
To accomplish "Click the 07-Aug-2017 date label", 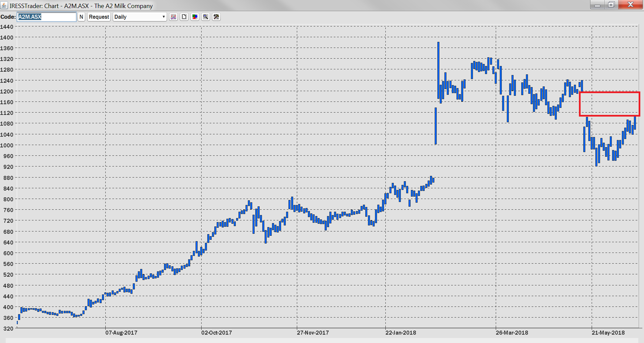I will [x=121, y=333].
